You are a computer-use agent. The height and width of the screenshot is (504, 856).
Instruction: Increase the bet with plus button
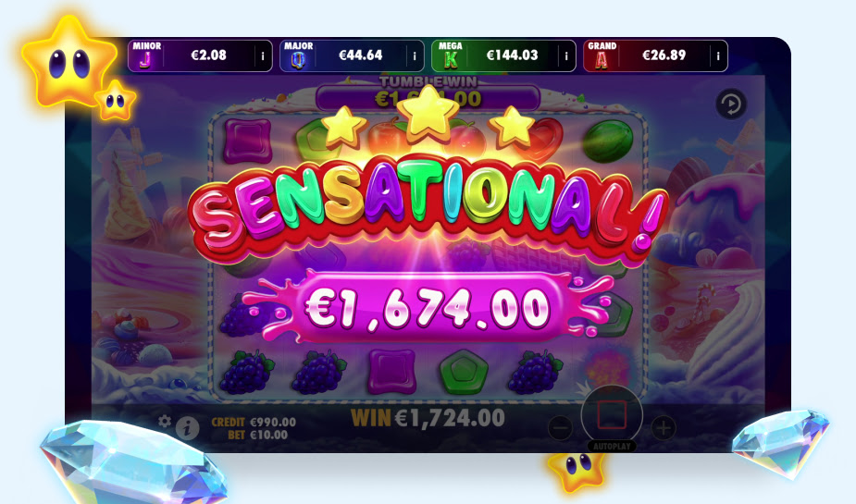[x=664, y=428]
